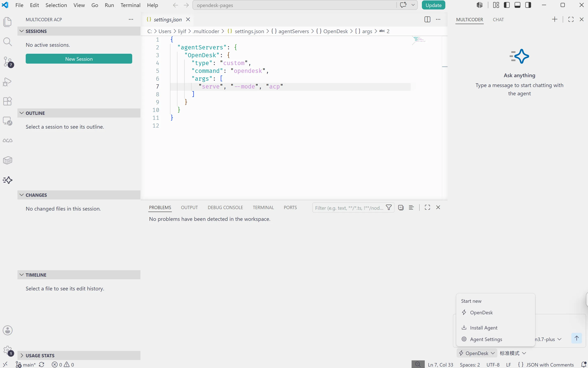Click the Update button in title bar
Image resolution: width=588 pixels, height=368 pixels.
click(x=433, y=5)
